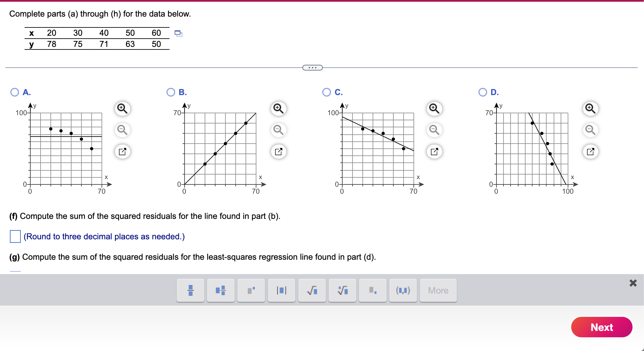Insert an absolute value symbol
The height and width of the screenshot is (351, 644).
click(x=281, y=290)
